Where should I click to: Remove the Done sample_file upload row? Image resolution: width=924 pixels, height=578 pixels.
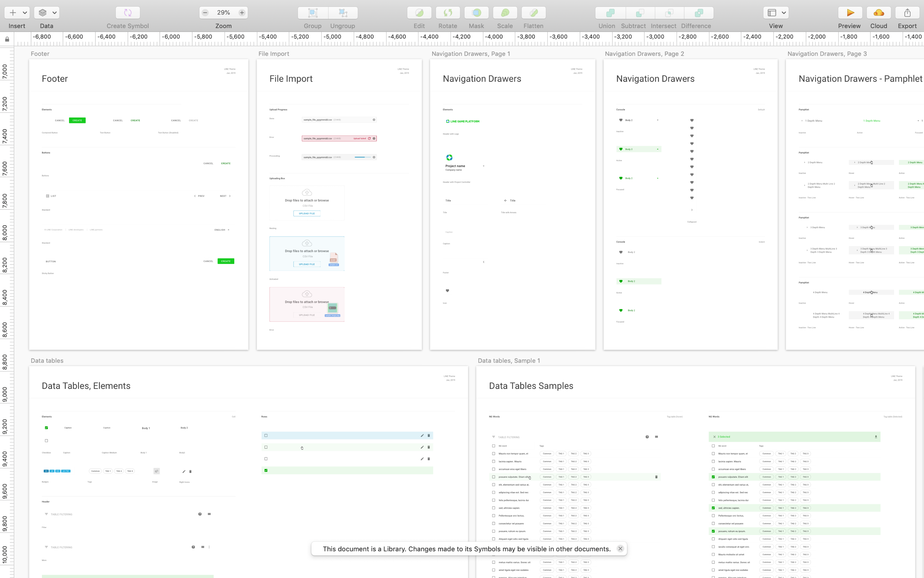pyautogui.click(x=374, y=120)
